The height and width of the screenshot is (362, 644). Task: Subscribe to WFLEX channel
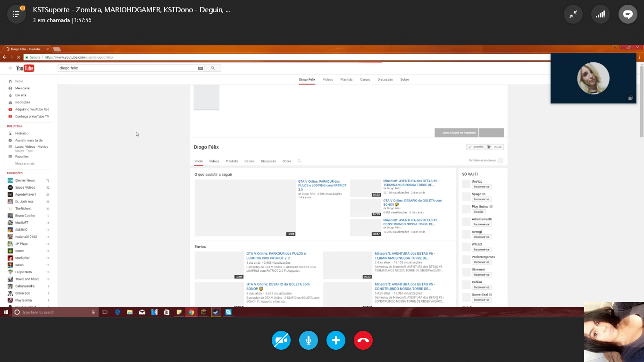coord(482,250)
